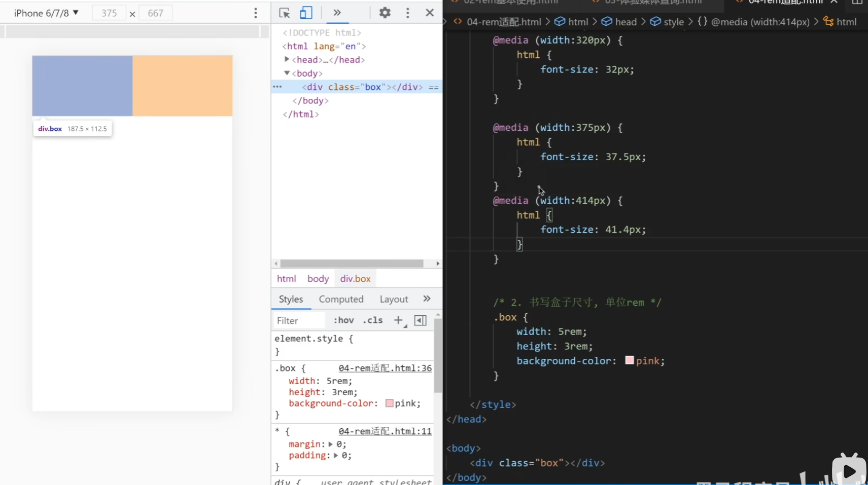Image resolution: width=868 pixels, height=485 pixels.
Task: Switch to the Layout tab
Action: click(394, 300)
